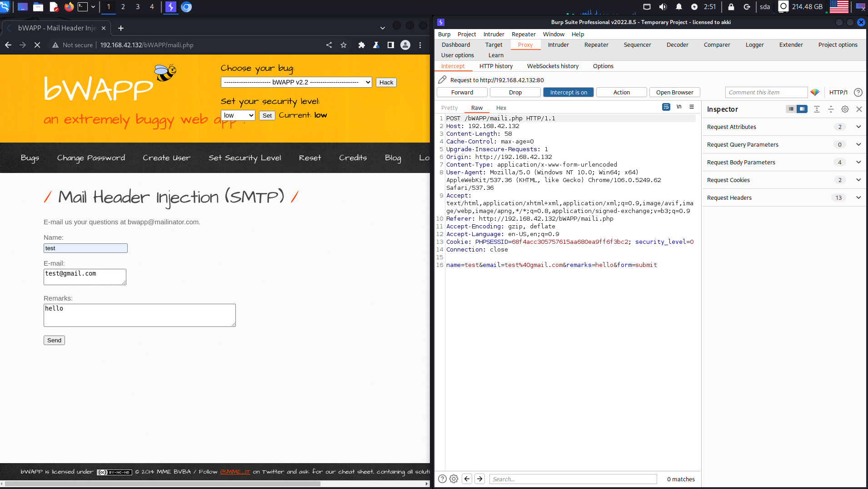Toggle the message word-wrap icon
Screen dimensions: 868x489
[x=666, y=107]
